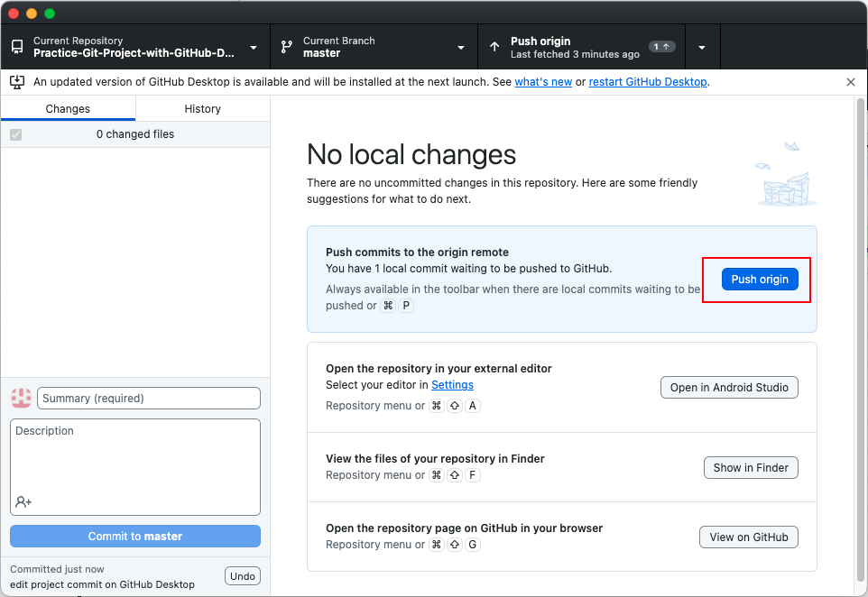Screen dimensions: 868x597
Task: Click the blue Push origin button
Action: (x=760, y=280)
